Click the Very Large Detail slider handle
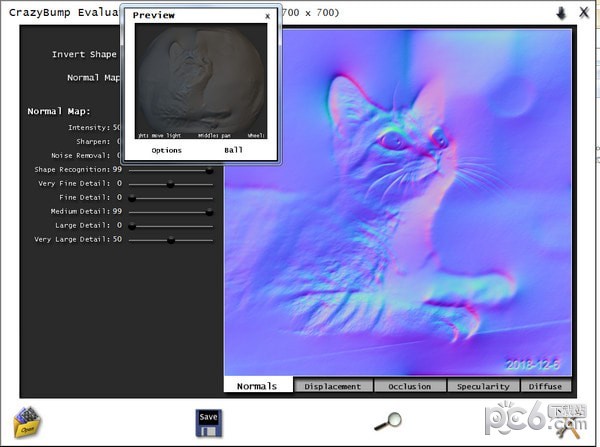This screenshot has width=600, height=447. pyautogui.click(x=170, y=240)
